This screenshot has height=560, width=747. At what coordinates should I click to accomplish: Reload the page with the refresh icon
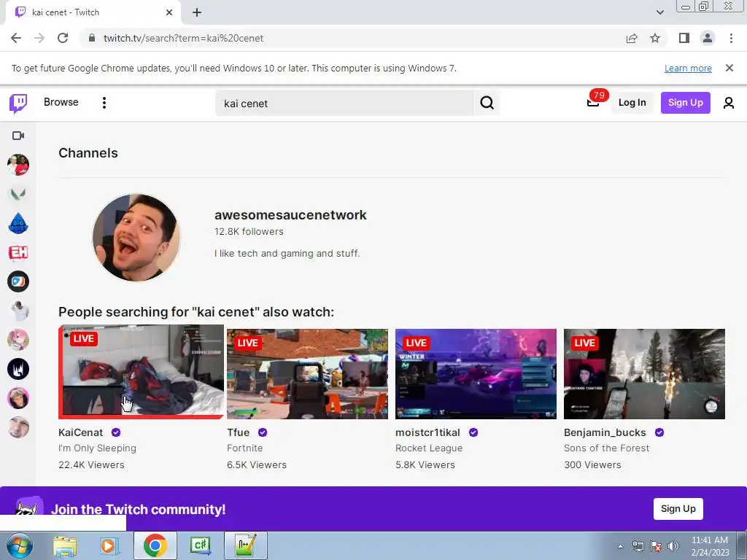63,38
